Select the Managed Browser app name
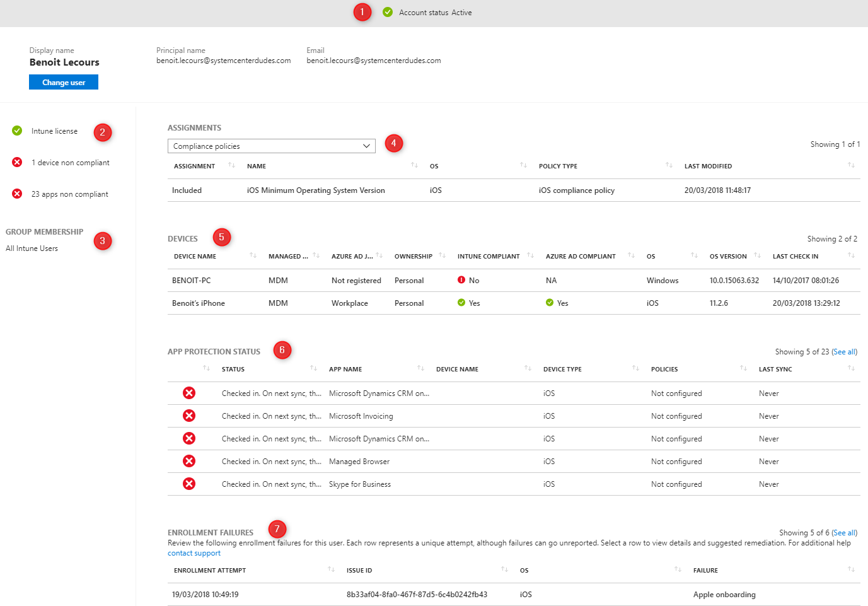Image resolution: width=868 pixels, height=606 pixels. [359, 462]
